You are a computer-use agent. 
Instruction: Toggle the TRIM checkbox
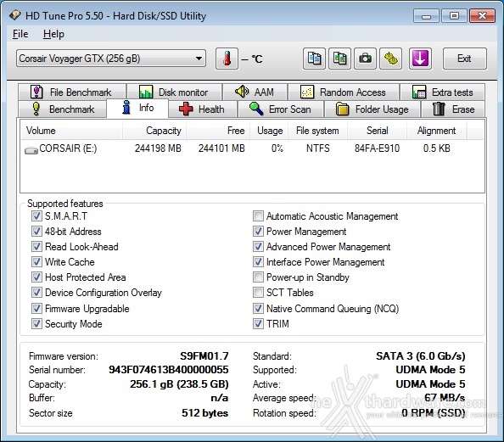(258, 324)
